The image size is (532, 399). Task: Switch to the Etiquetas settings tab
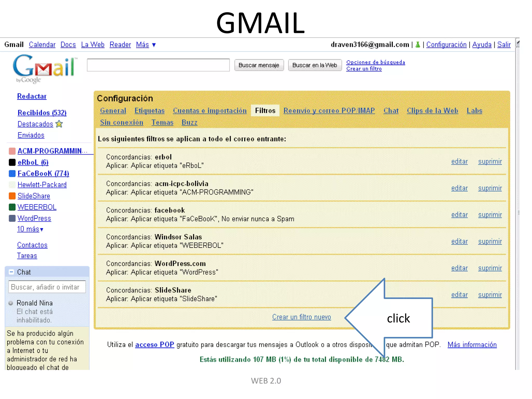(x=150, y=111)
